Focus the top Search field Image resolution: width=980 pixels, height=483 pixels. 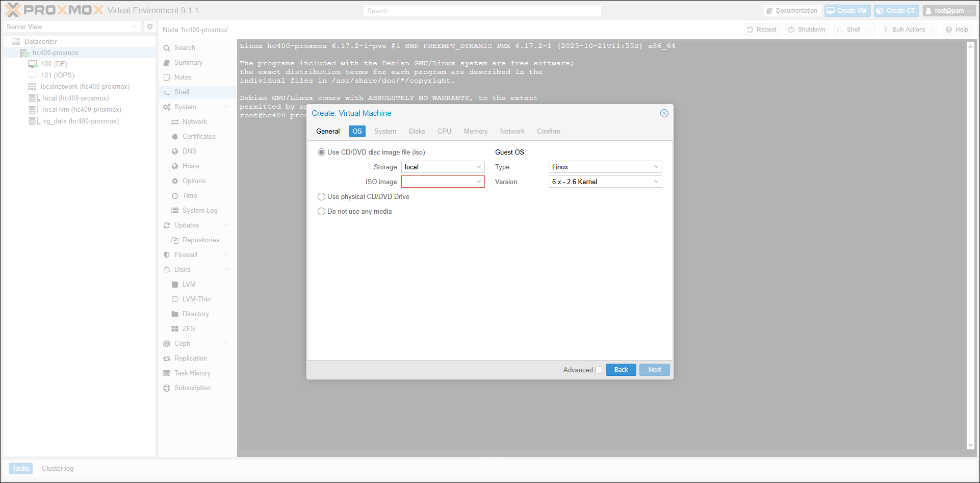(x=482, y=11)
